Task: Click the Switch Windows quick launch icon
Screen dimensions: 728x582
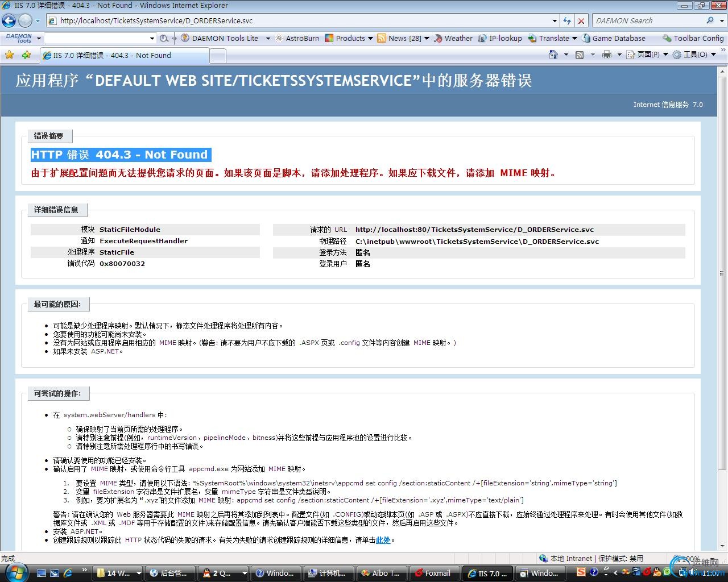Action: tap(55, 573)
